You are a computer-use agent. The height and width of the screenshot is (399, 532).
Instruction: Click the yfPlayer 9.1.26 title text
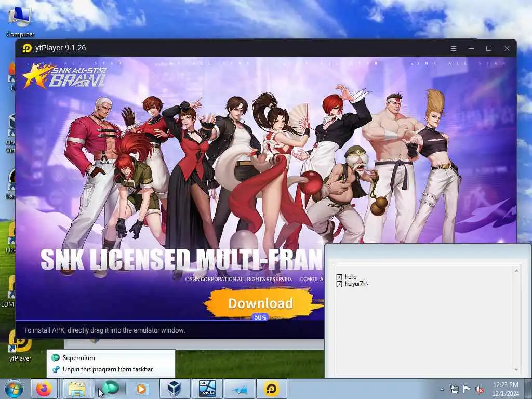pos(60,48)
